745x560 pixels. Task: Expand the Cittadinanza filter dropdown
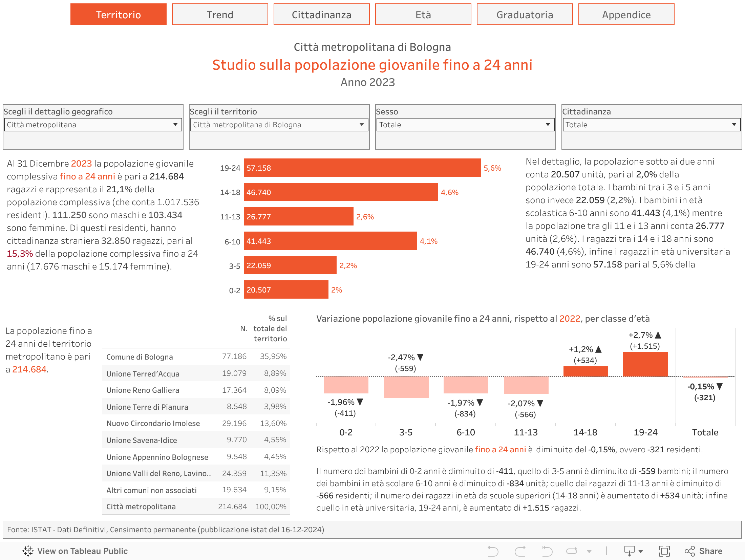coord(651,125)
